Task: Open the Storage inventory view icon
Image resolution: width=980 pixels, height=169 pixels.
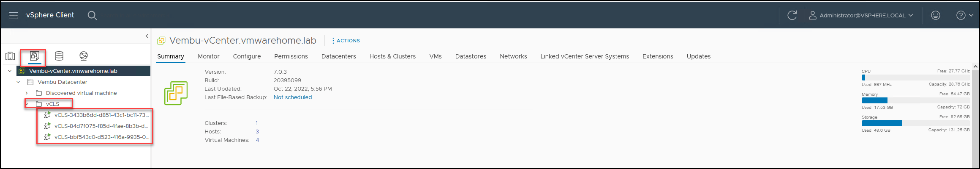Action: (59, 56)
